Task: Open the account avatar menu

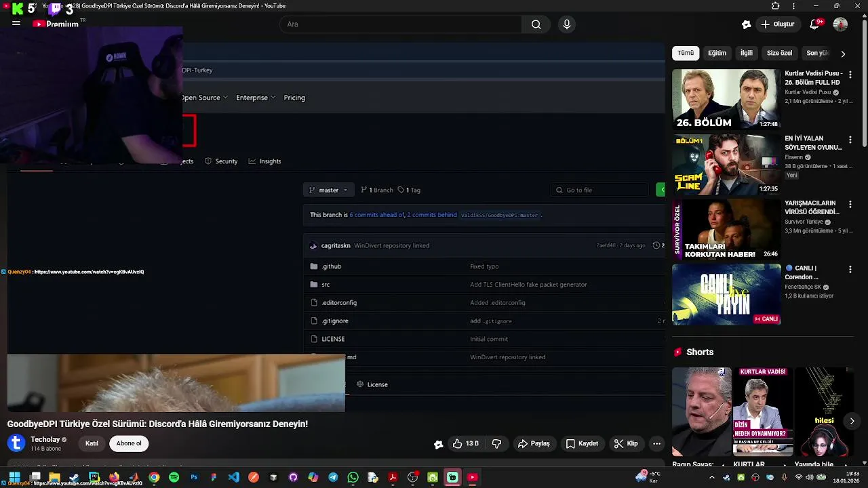Action: point(840,24)
